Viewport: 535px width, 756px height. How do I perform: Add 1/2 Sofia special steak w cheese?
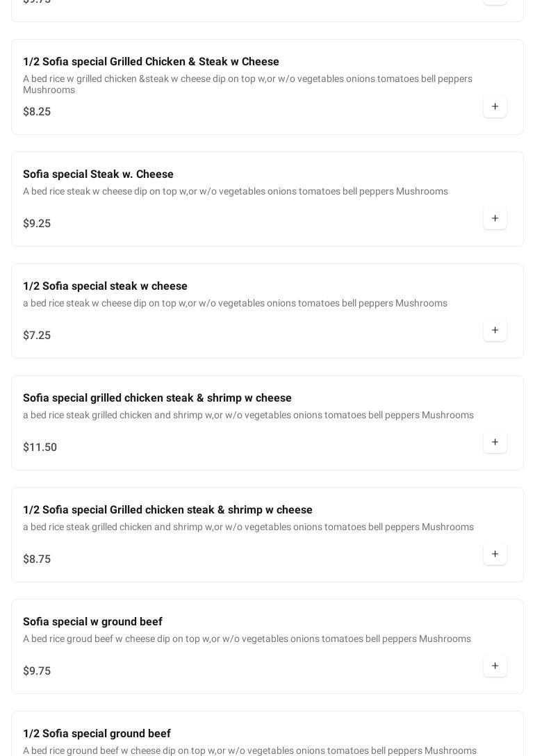pyautogui.click(x=495, y=331)
